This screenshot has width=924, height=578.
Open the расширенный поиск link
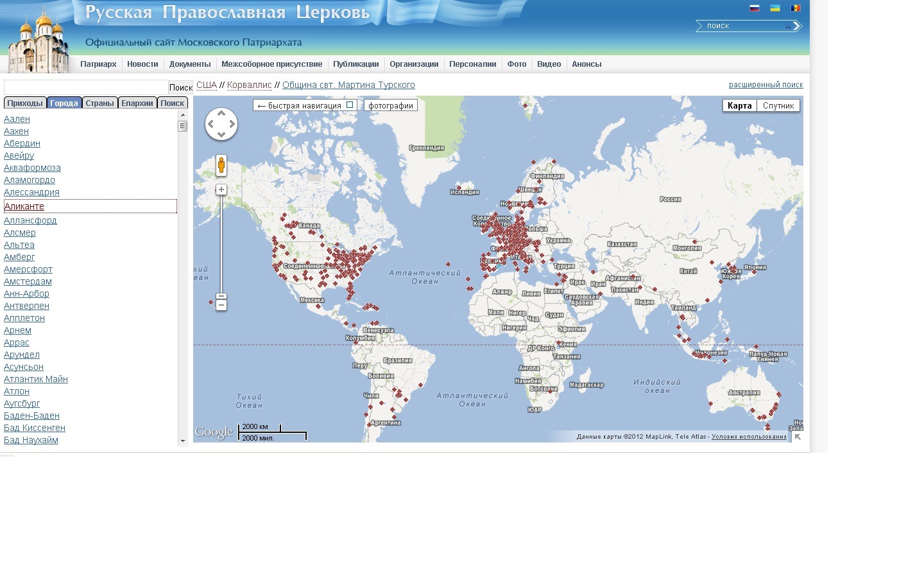pyautogui.click(x=766, y=85)
